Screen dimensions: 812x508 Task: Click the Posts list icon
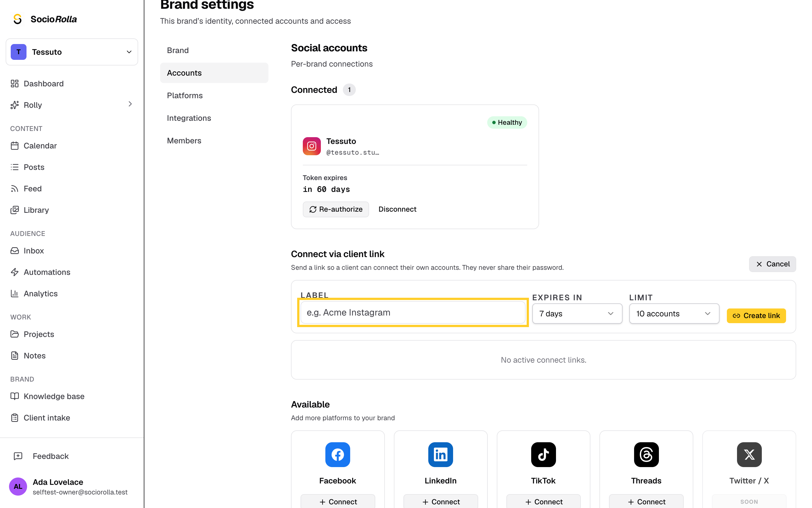coord(14,167)
